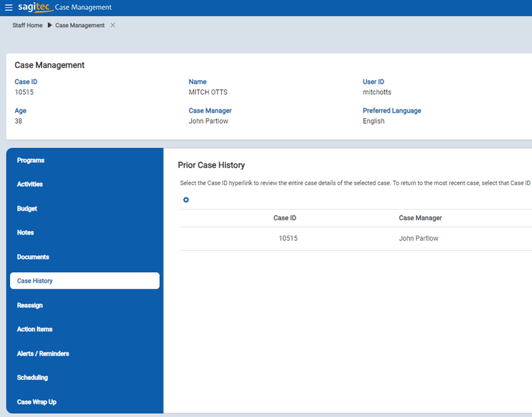The height and width of the screenshot is (417, 532).
Task: Open the hamburger navigation menu
Action: point(9,7)
